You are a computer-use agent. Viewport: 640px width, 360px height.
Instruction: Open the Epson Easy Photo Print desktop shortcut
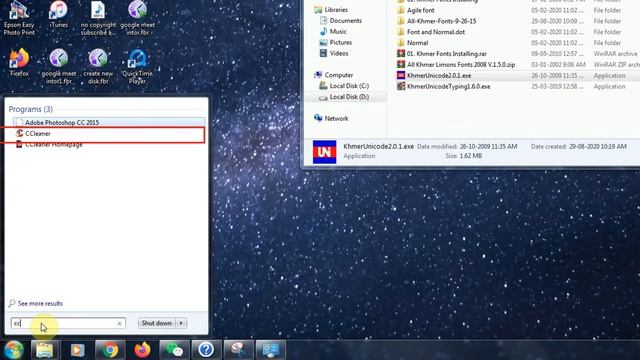19,18
